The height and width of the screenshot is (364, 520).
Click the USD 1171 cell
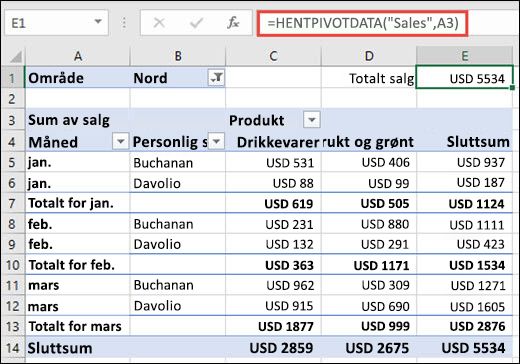[x=369, y=265]
